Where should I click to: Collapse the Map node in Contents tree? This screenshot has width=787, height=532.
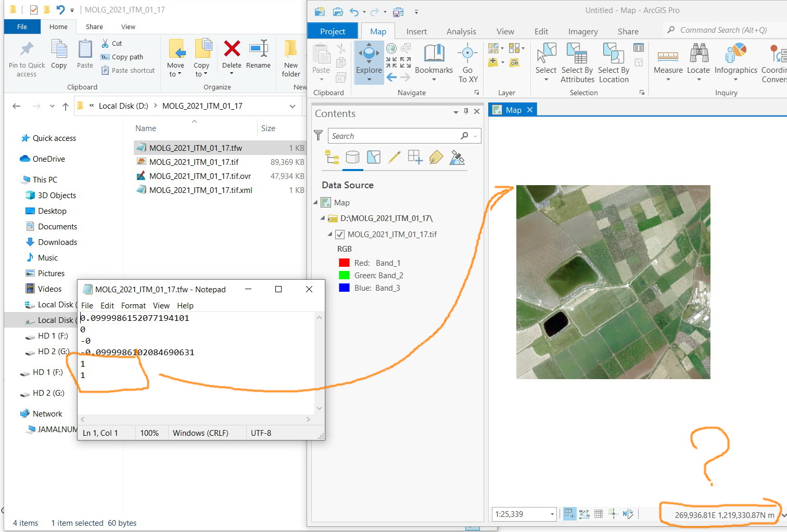pos(315,202)
